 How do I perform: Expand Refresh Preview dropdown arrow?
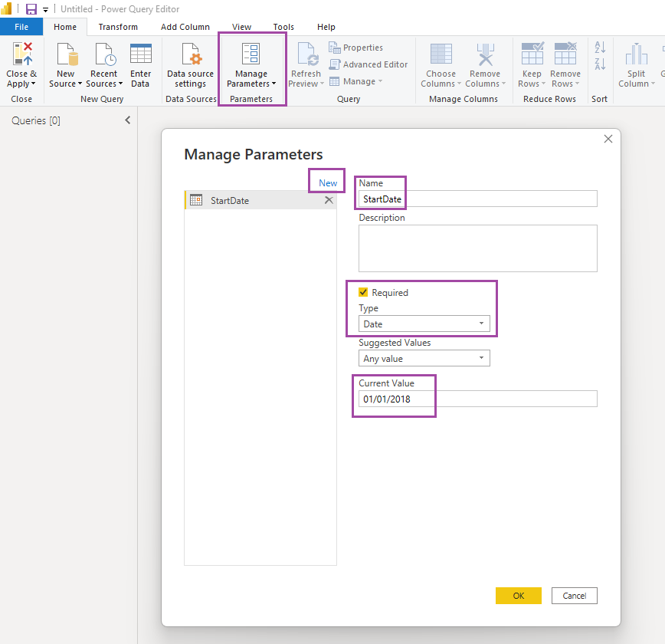(x=322, y=84)
